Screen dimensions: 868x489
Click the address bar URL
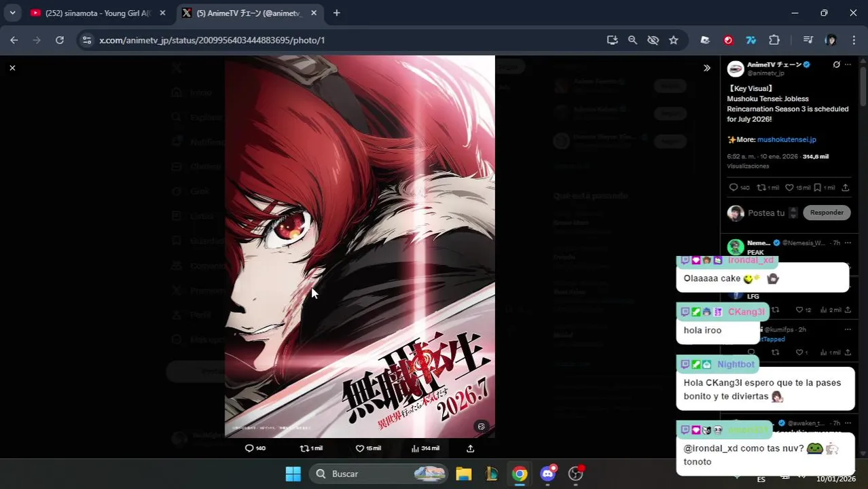point(212,40)
